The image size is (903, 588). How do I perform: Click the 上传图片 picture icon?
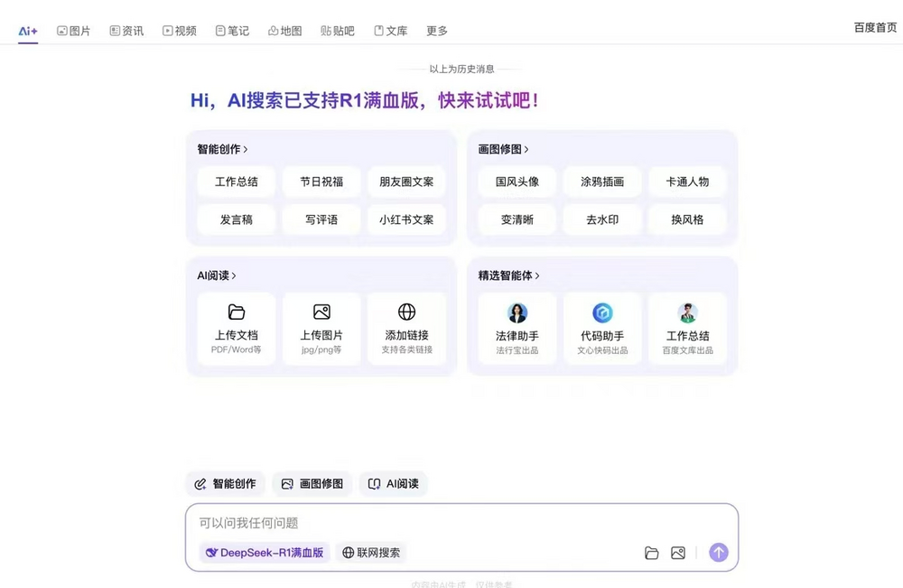click(x=321, y=313)
